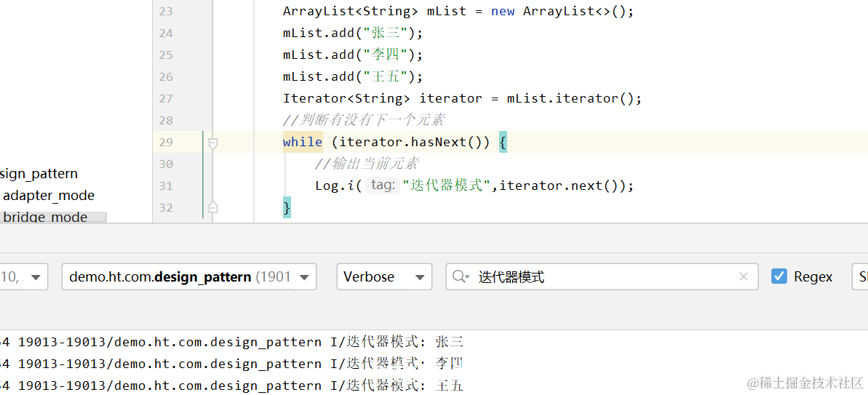The image size is (868, 395).
Task: Click the log output row ending 张三
Action: (x=231, y=342)
